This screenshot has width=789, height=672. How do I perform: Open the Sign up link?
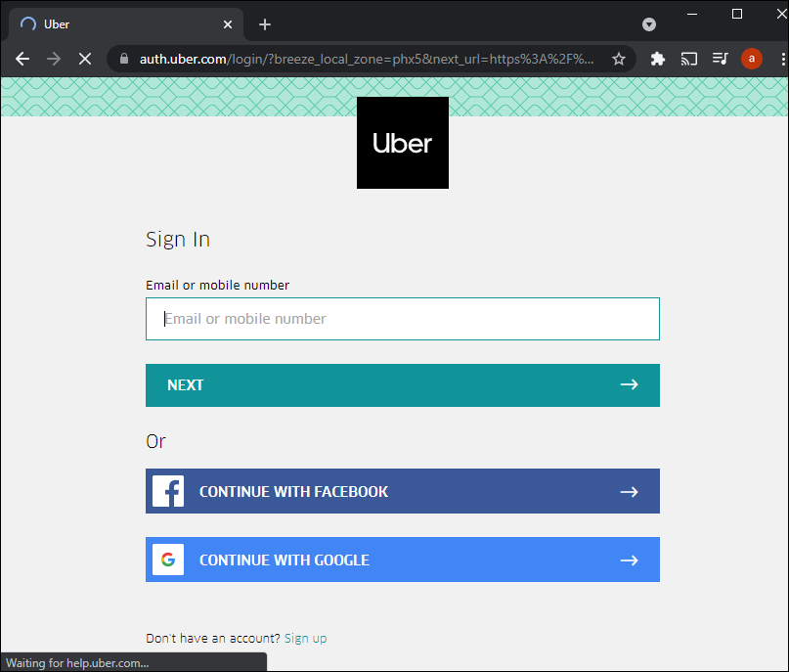coord(305,639)
